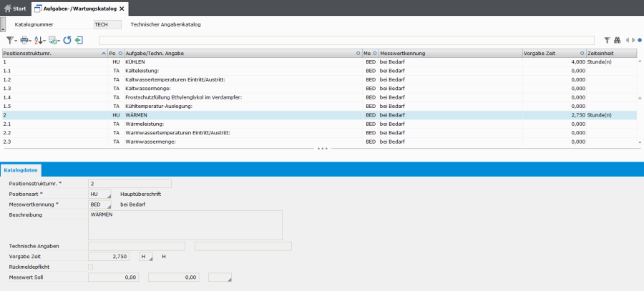Click the table scrollbar up arrow

pyautogui.click(x=640, y=61)
